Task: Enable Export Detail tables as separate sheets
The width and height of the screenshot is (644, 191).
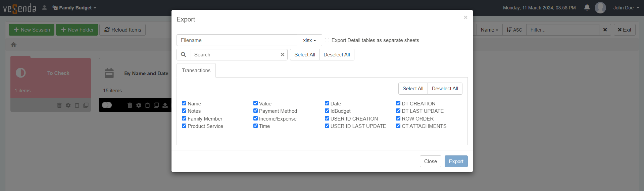Action: coord(327,40)
